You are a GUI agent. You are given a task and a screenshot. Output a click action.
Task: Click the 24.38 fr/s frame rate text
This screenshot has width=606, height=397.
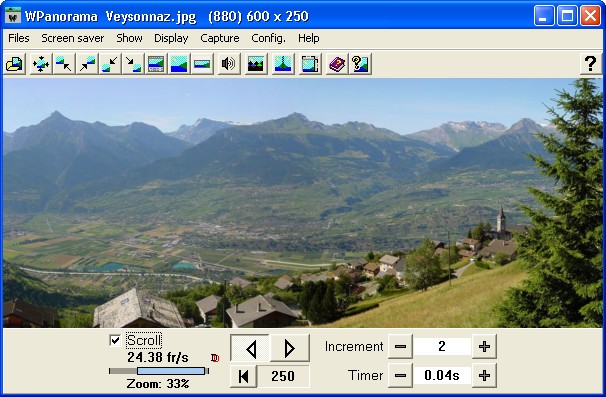tap(158, 358)
